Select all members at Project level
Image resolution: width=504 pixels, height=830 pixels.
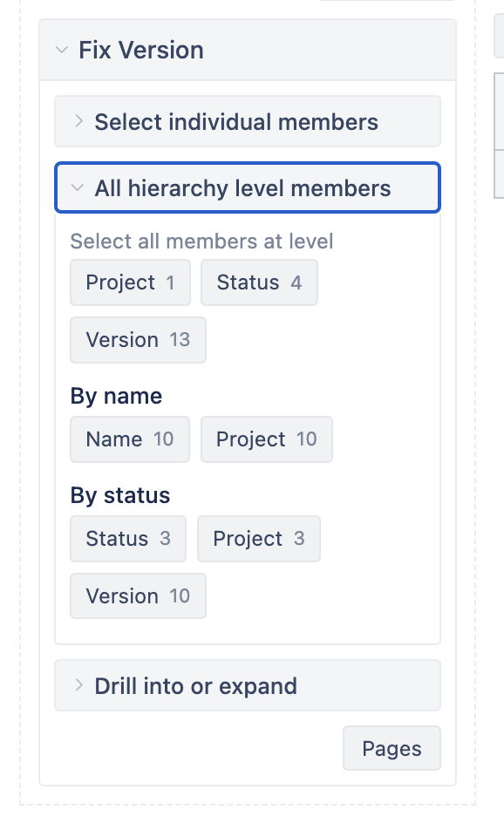[130, 282]
